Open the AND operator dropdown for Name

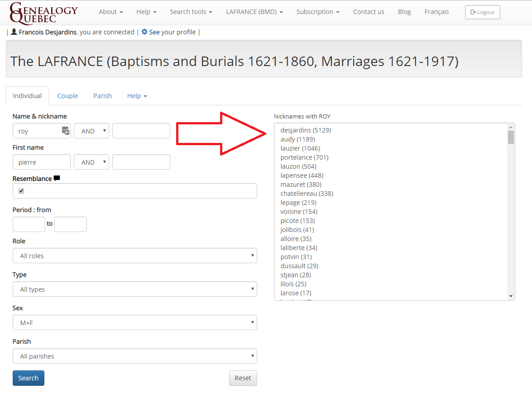(91, 131)
